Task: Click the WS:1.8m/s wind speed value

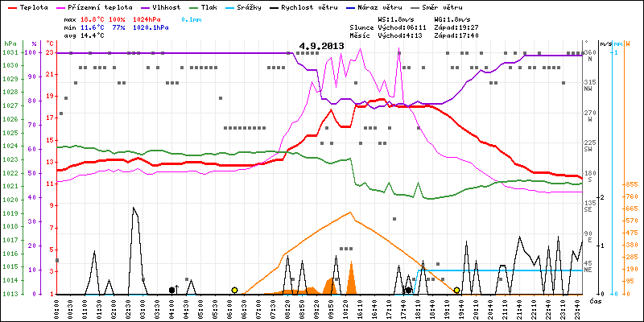Action: pyautogui.click(x=397, y=19)
